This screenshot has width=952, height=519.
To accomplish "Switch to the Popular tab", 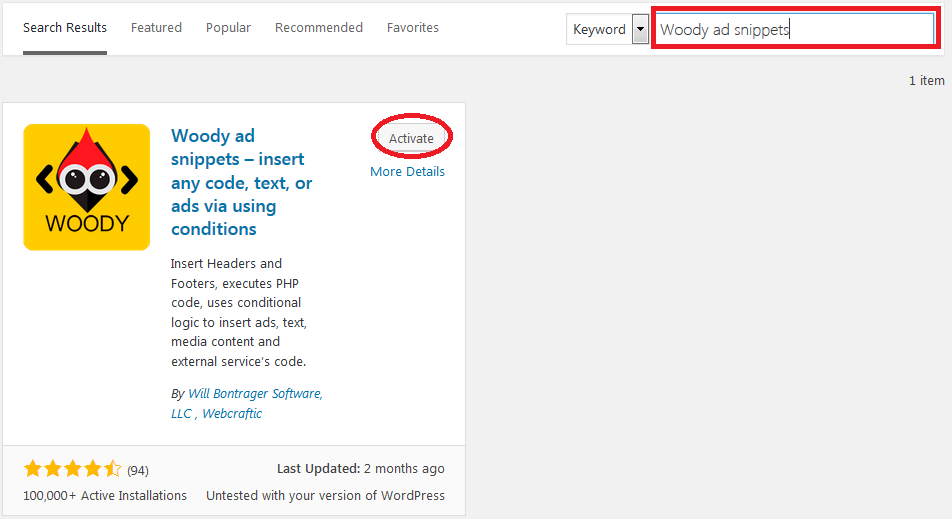I will click(228, 28).
